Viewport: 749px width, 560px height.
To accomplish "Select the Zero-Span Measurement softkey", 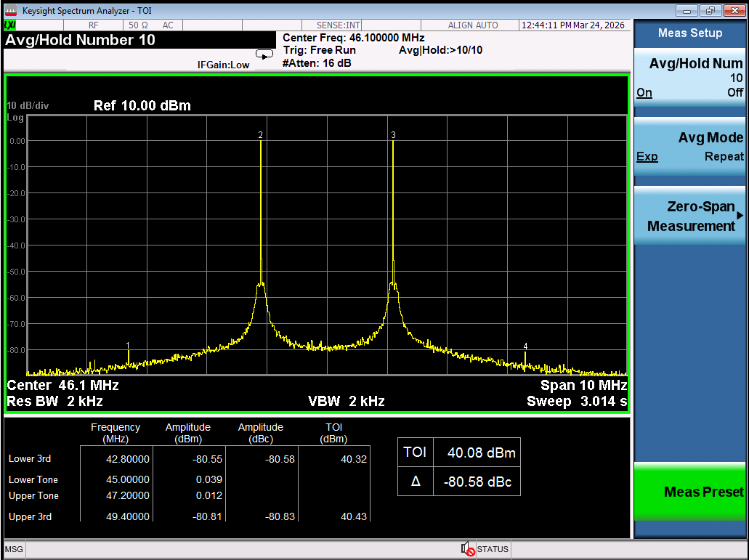I will (x=689, y=216).
